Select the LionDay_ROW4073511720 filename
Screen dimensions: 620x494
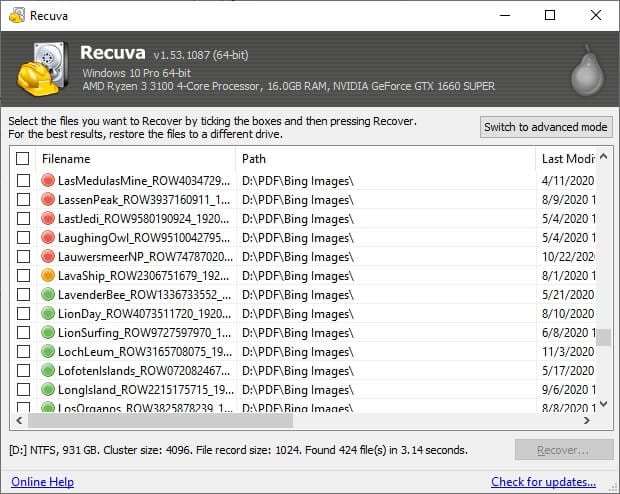click(x=144, y=314)
